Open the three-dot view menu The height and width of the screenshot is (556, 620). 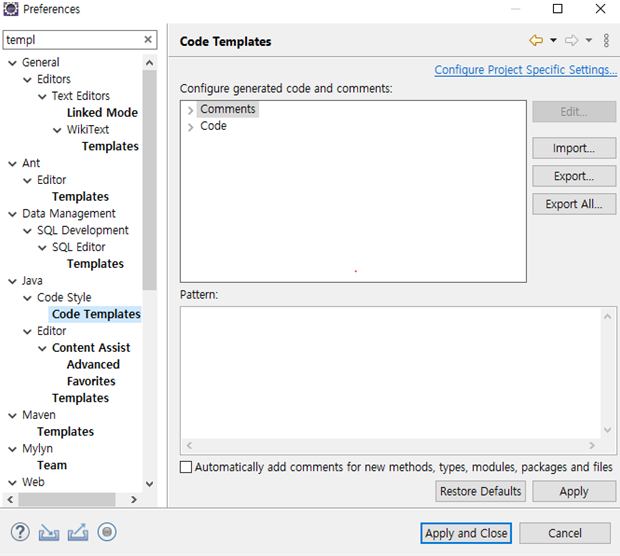(606, 40)
